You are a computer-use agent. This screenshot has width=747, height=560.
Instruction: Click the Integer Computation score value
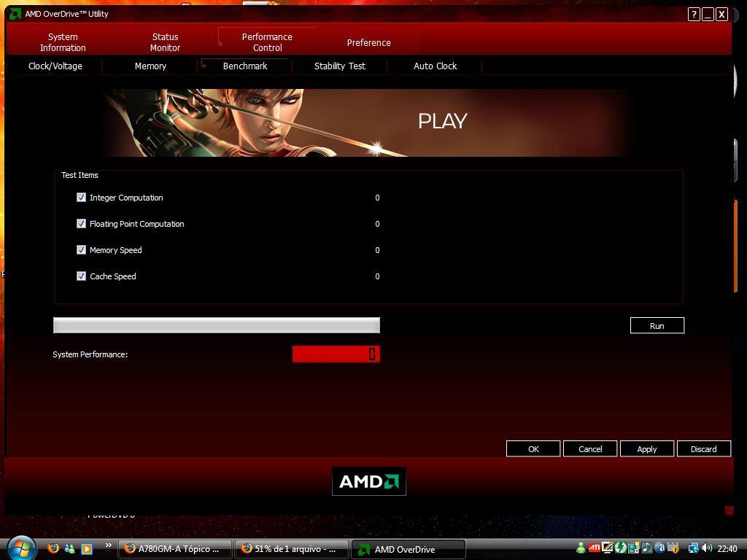coord(377,198)
